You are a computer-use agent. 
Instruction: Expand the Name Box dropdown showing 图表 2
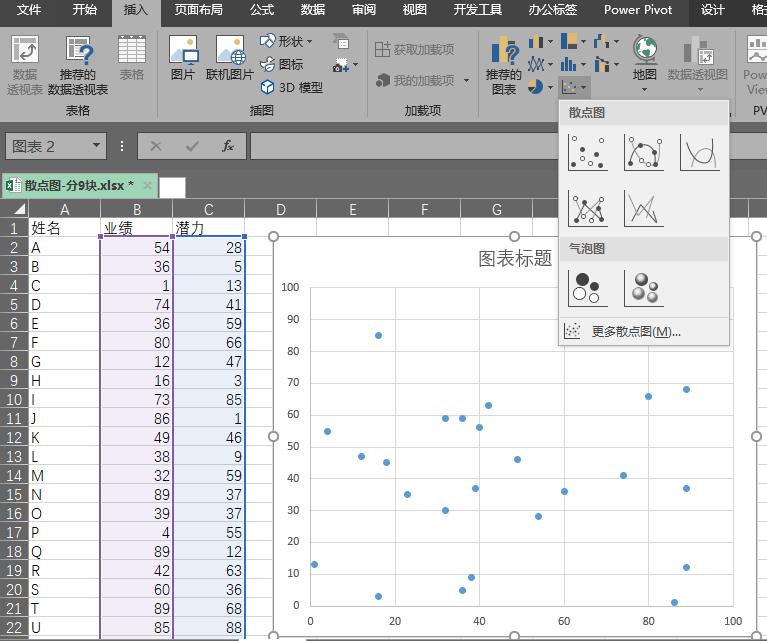tap(97, 146)
